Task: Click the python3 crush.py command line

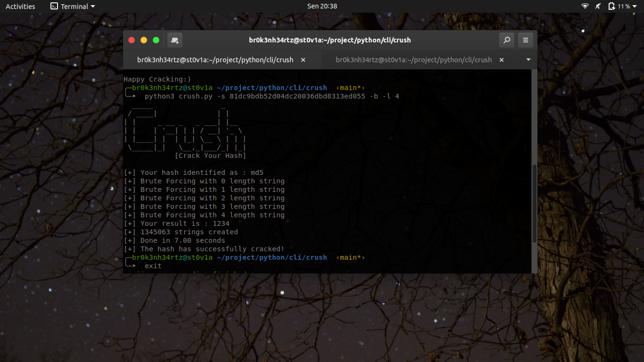Action: point(272,96)
